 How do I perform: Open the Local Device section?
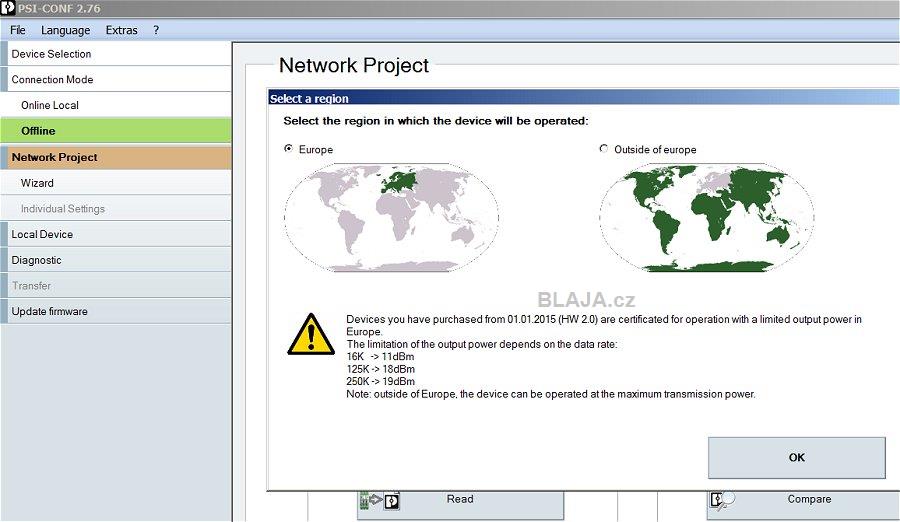pos(116,234)
